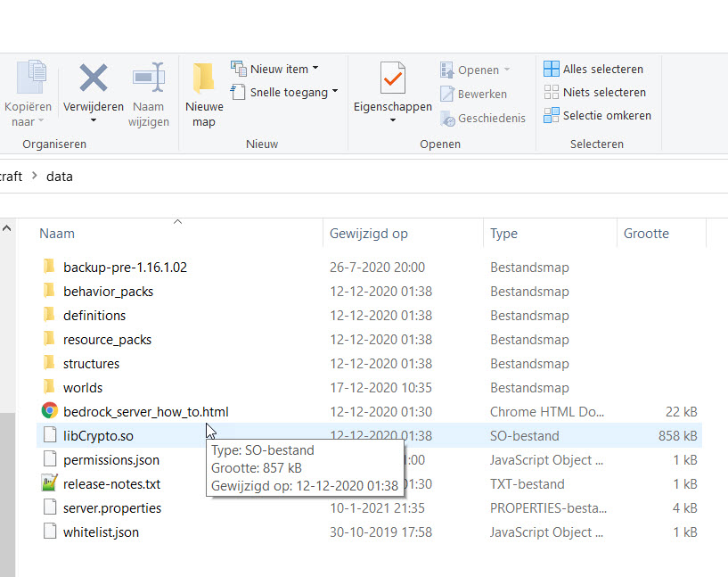Click size cell 858 kB
The image size is (728, 577).
tap(677, 436)
